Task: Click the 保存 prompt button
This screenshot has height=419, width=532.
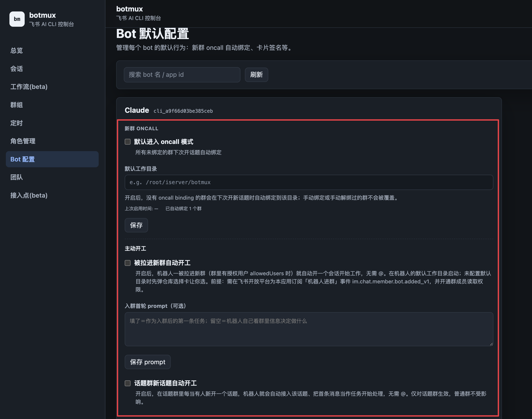Action: point(148,362)
